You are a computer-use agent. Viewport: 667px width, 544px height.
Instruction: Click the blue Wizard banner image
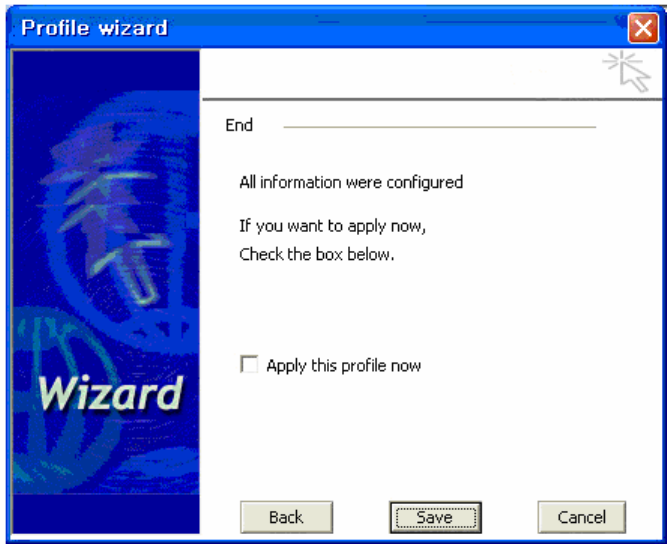[106, 291]
